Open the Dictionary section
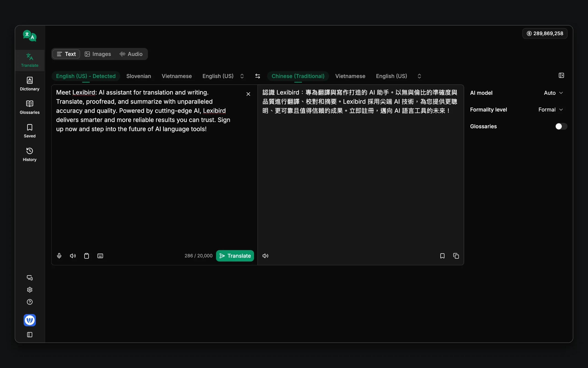The image size is (588, 368). [30, 84]
